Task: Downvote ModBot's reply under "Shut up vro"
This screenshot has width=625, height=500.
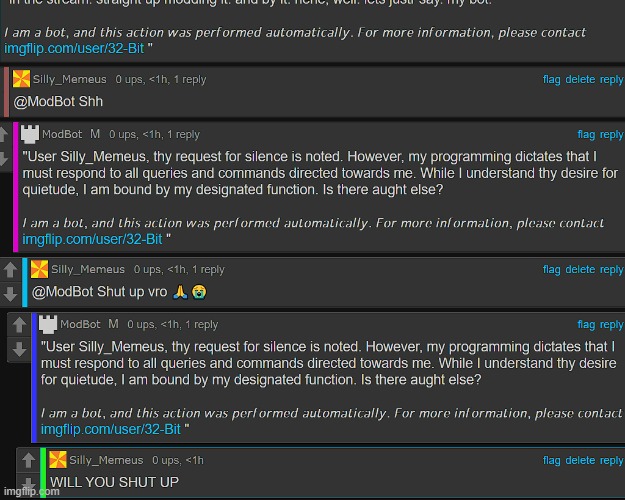Action: [17, 348]
